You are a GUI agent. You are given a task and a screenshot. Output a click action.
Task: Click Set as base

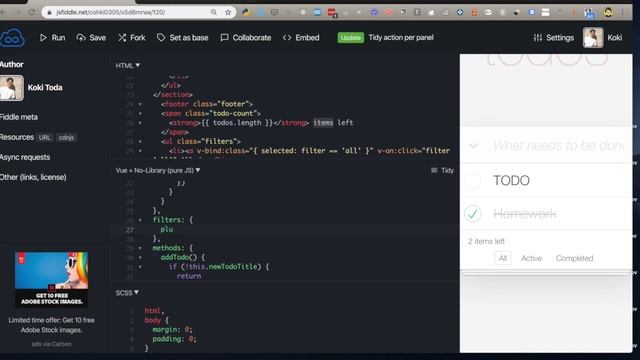(182, 38)
